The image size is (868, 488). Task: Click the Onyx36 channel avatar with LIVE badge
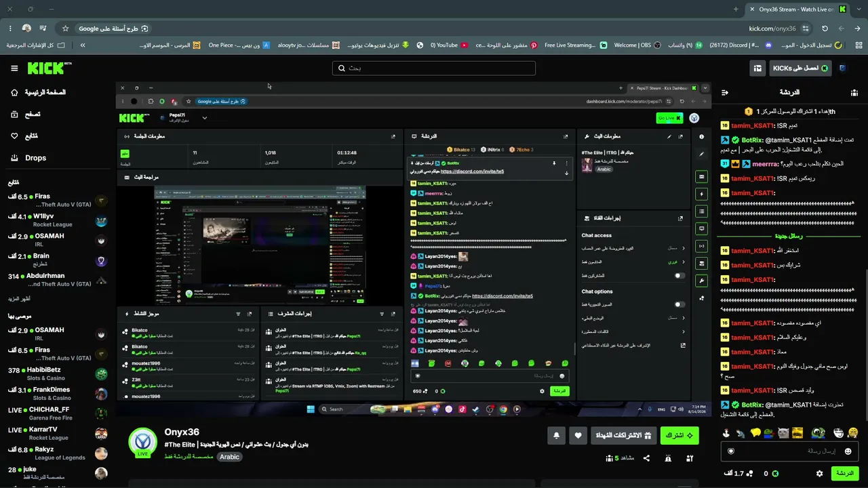click(x=143, y=442)
